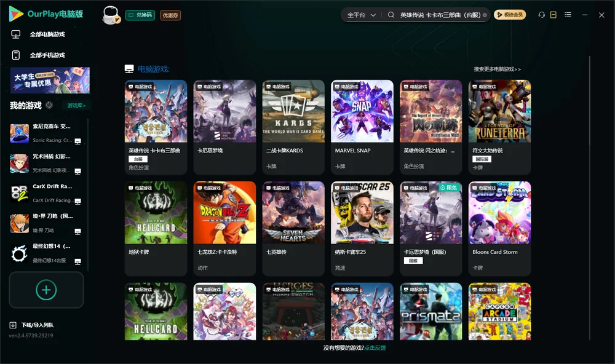Open the user avatar profile
Image resolution: width=615 pixels, height=364 pixels.
[111, 15]
